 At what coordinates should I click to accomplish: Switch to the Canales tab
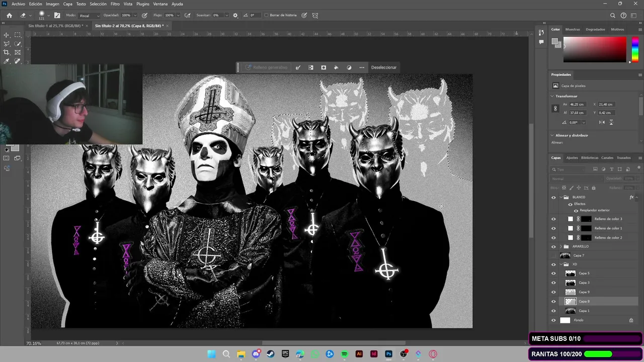pos(607,158)
